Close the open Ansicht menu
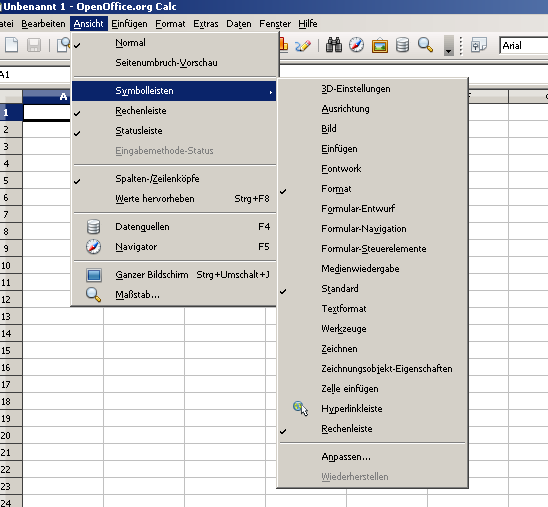Screen dimensions: 548x507 [x=89, y=24]
